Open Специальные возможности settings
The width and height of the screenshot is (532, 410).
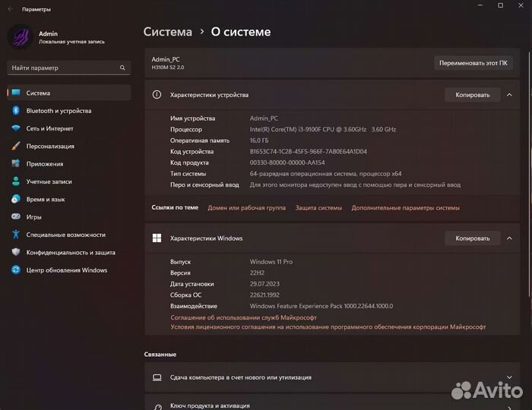(69, 235)
